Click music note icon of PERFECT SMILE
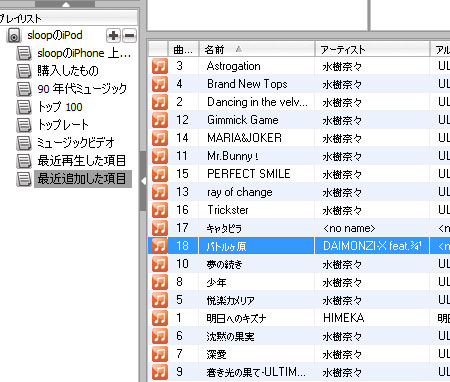 pyautogui.click(x=160, y=174)
